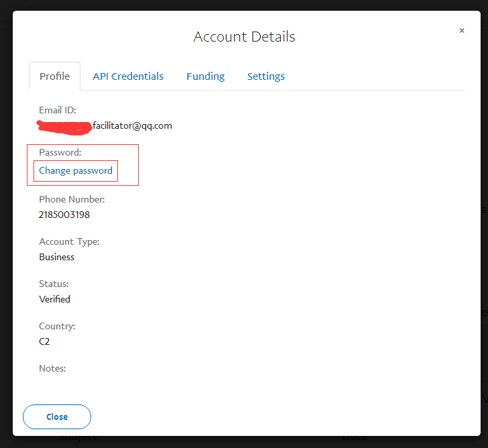Screen dimensions: 488x448
Task: Click the Notes label
Action: [52, 368]
